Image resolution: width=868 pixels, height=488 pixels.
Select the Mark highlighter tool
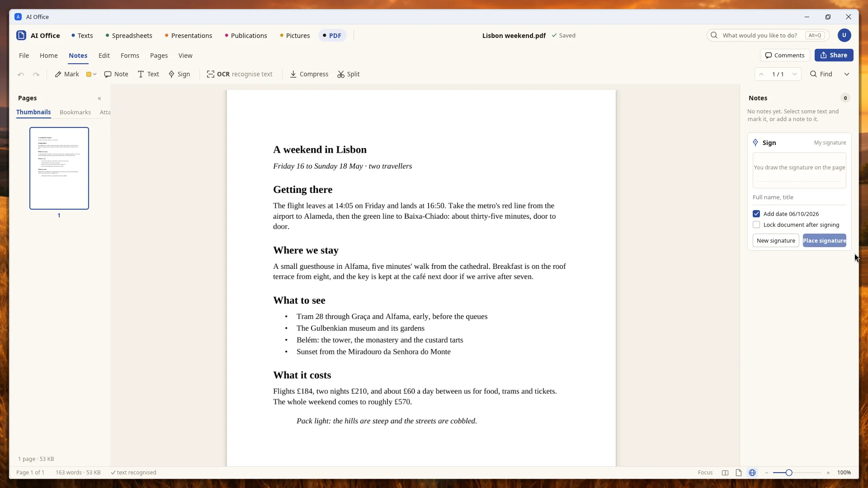pyautogui.click(x=67, y=74)
